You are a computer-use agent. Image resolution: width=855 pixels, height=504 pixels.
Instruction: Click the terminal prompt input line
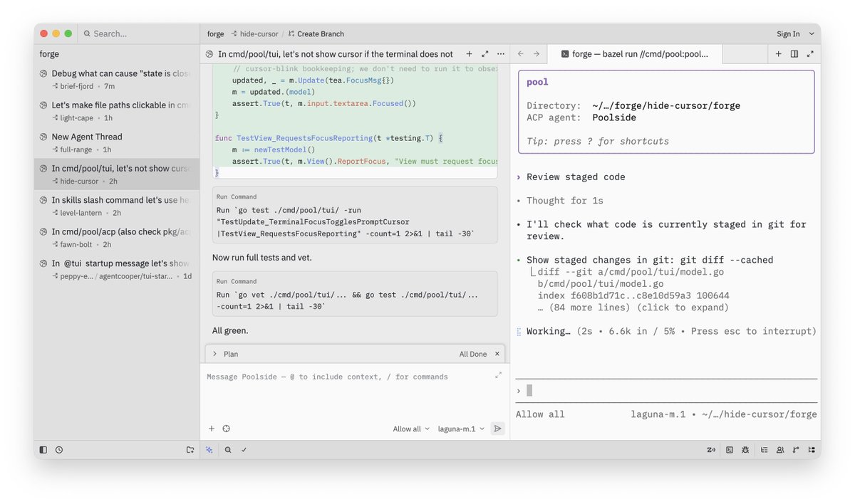pos(666,391)
